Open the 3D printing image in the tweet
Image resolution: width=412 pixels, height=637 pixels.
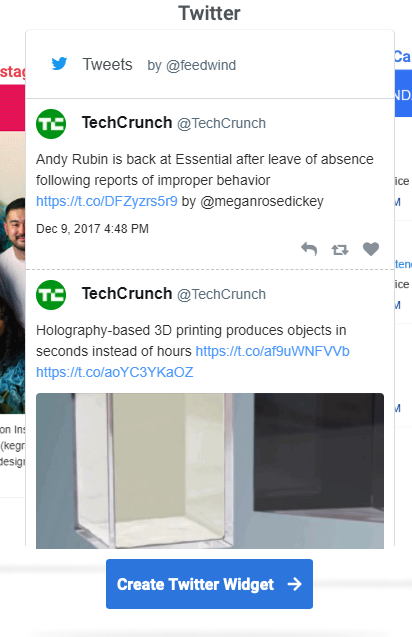(210, 471)
